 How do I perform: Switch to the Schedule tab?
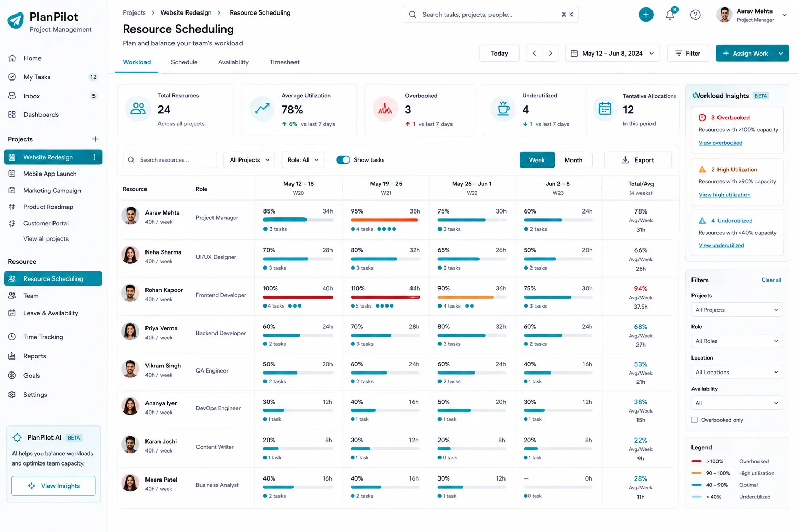184,62
